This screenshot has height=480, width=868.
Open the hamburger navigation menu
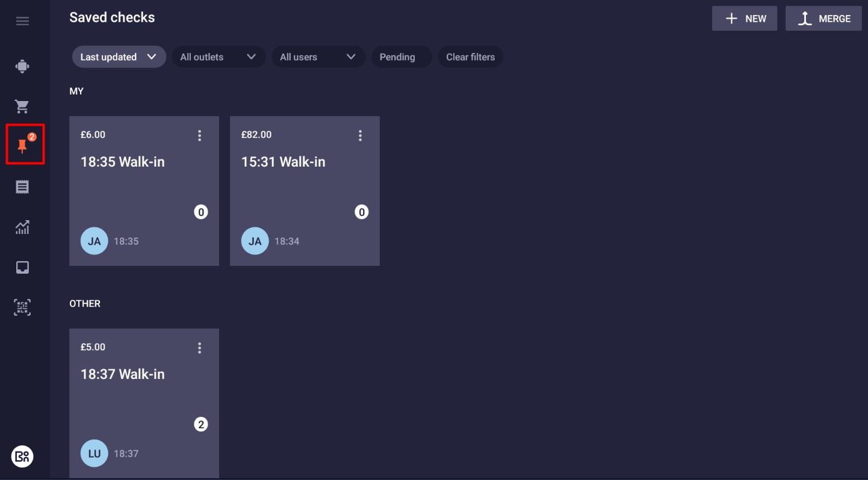[x=22, y=20]
